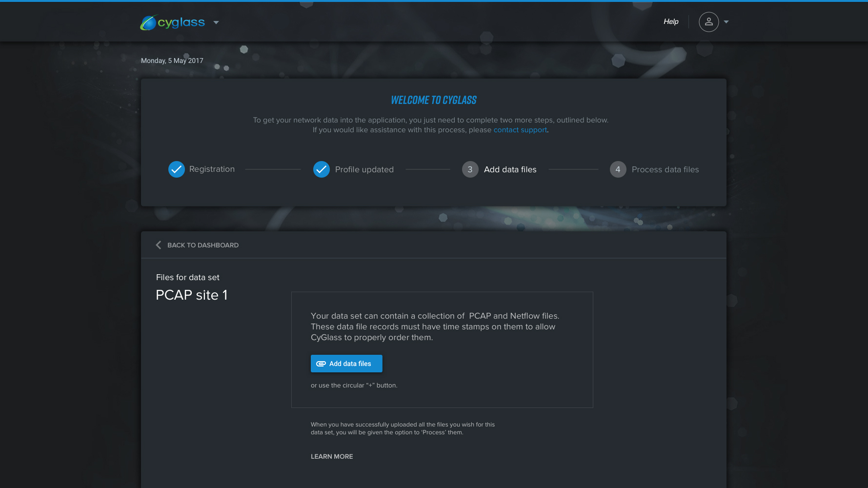868x488 pixels.
Task: Select the Registration step label
Action: [212, 169]
